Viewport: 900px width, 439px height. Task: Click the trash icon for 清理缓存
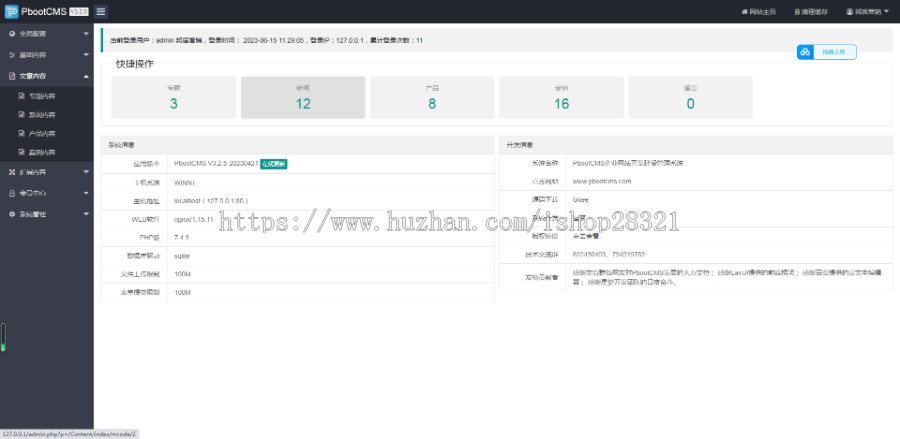click(x=797, y=11)
